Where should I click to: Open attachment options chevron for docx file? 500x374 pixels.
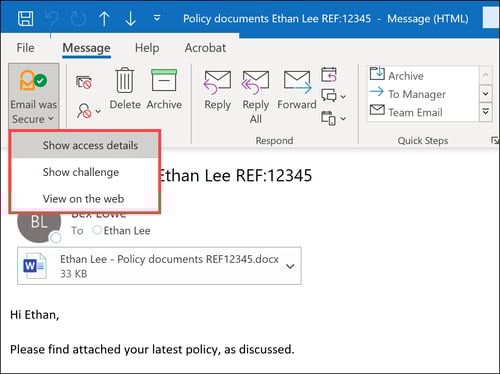[290, 266]
